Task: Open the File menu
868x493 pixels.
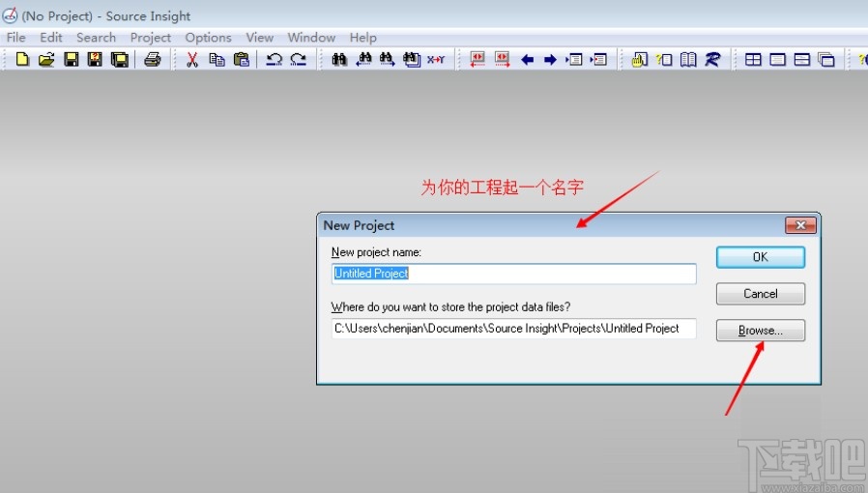Action: [x=16, y=37]
